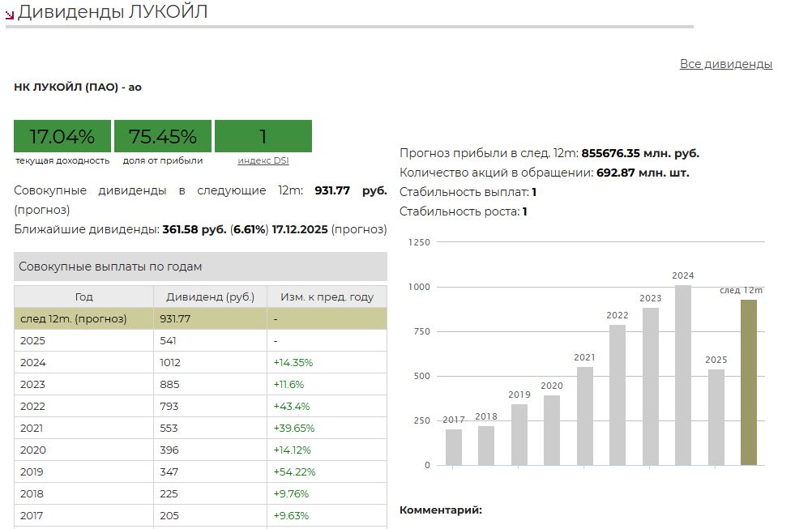Click the arrow icon beside Дивиденды ЛУКОЙЛ heading
The image size is (812, 529).
(x=10, y=14)
